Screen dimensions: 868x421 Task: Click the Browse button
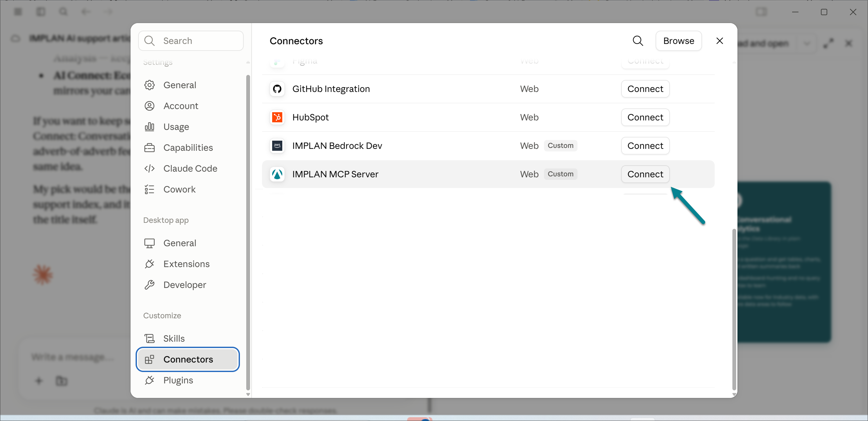[679, 41]
